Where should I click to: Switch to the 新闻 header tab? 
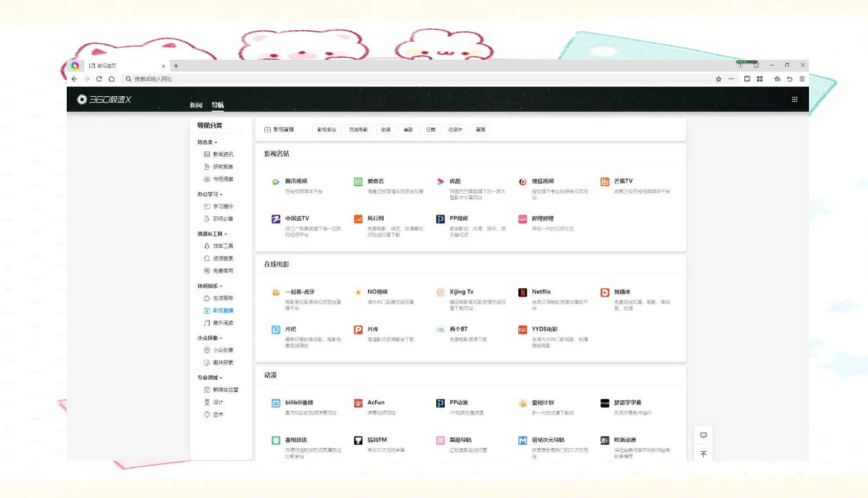click(x=196, y=105)
